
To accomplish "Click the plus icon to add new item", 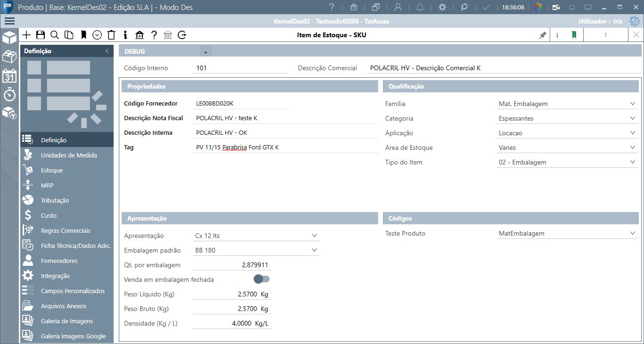I will (26, 35).
